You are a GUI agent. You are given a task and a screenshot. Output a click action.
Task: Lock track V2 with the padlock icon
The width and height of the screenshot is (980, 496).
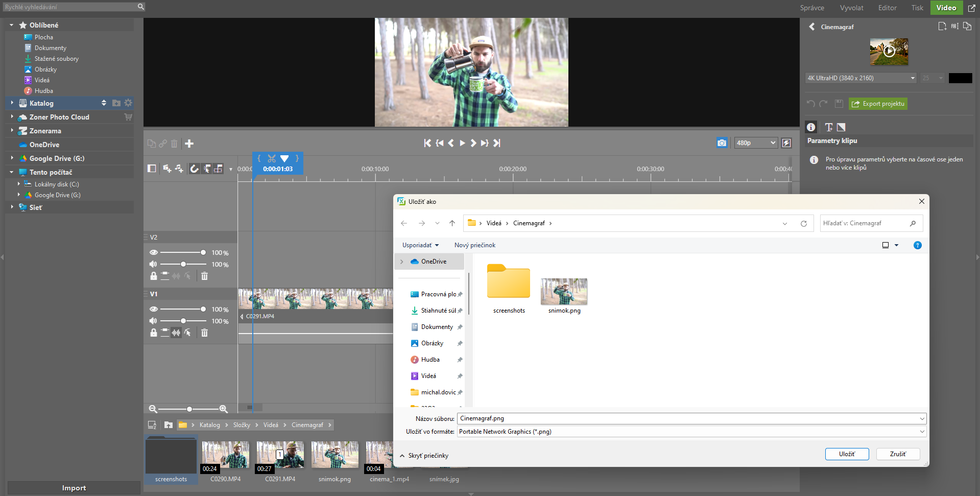click(x=153, y=276)
